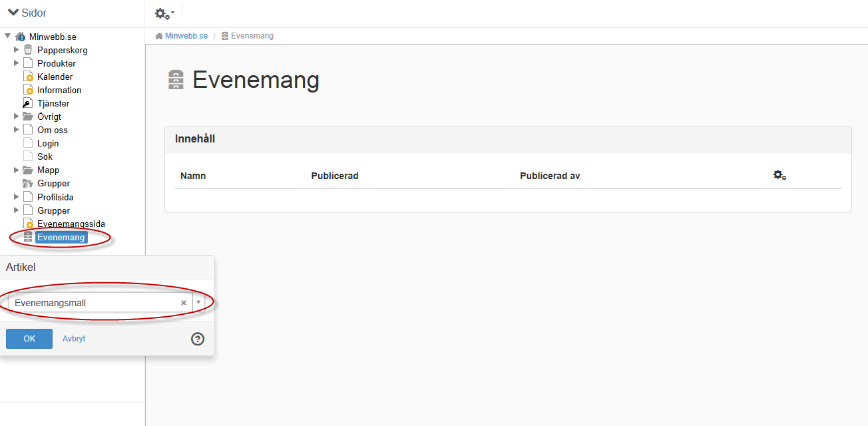The height and width of the screenshot is (426, 868).
Task: Click the Evenemang archive icon in tree
Action: tap(28, 237)
